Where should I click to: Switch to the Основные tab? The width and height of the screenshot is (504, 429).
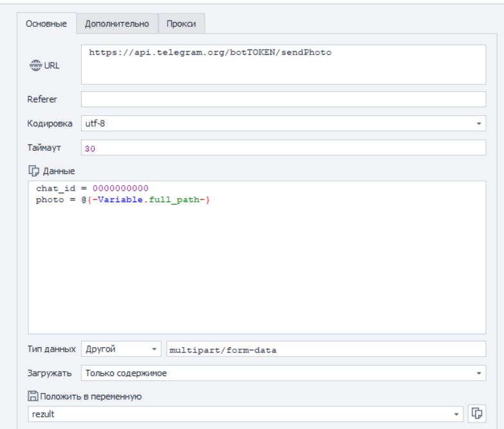coord(46,24)
